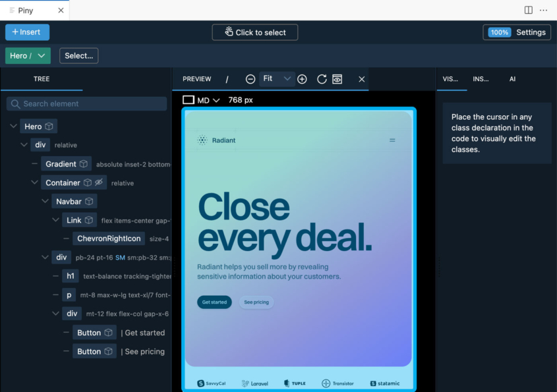
Task: Switch to the AI panel tab
Action: [512, 79]
